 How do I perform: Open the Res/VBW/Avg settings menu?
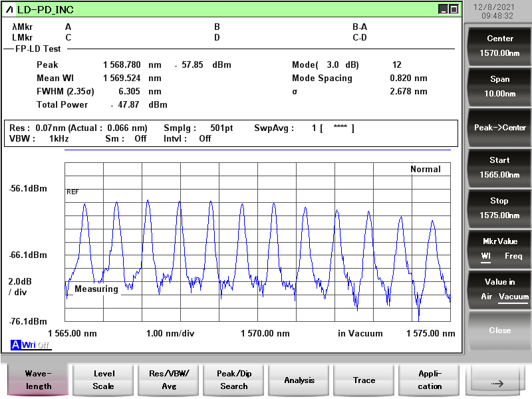point(168,380)
